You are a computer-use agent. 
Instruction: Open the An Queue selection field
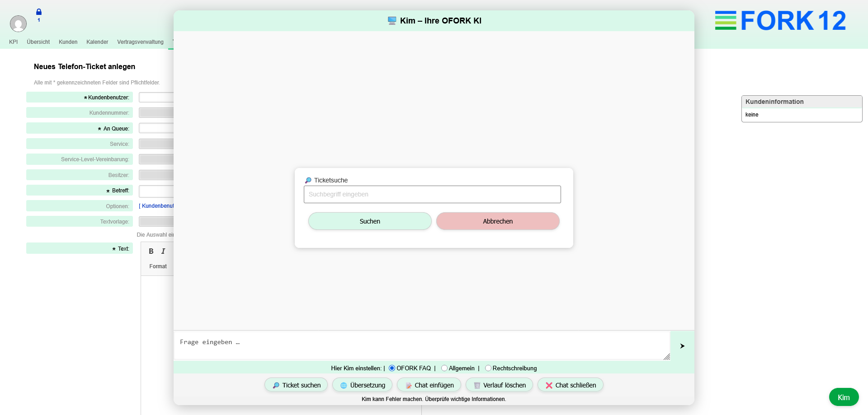(156, 128)
